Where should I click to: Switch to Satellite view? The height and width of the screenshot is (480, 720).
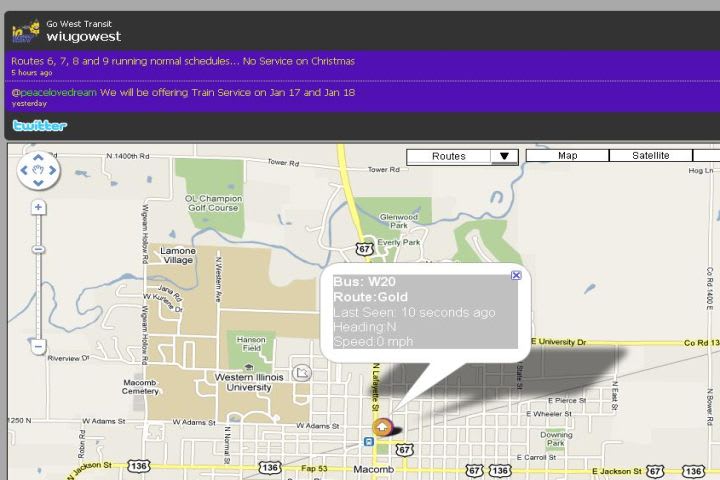pyautogui.click(x=651, y=156)
